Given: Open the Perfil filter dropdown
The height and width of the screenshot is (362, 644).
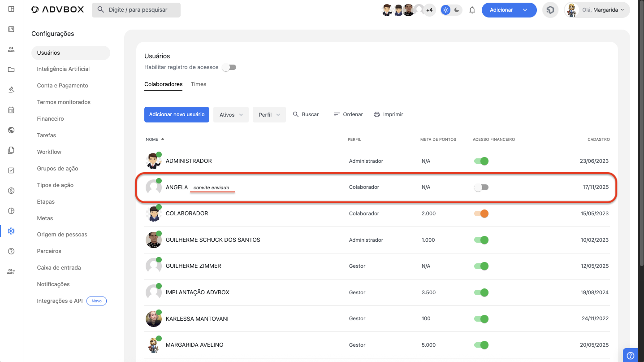Looking at the screenshot, I should (x=269, y=115).
